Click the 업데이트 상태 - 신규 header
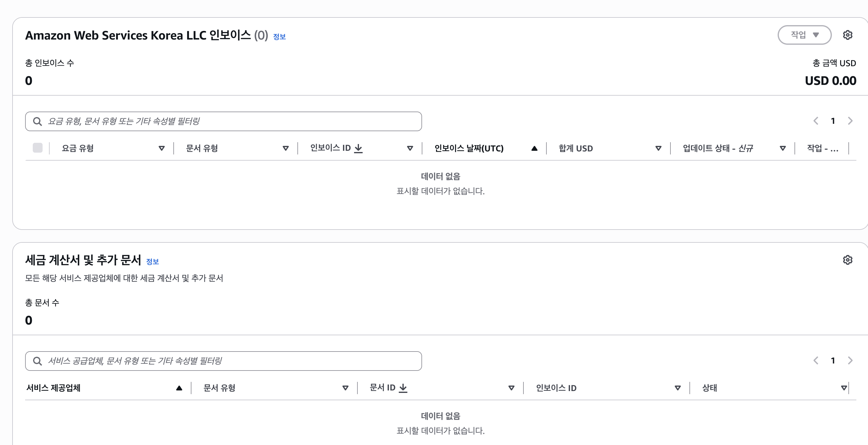868x445 pixels. 718,148
